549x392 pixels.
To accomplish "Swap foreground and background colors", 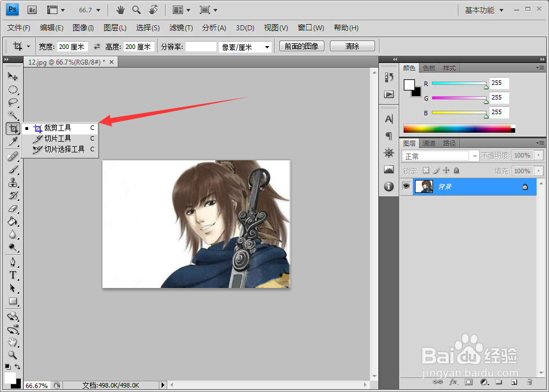I will pyautogui.click(x=17, y=367).
